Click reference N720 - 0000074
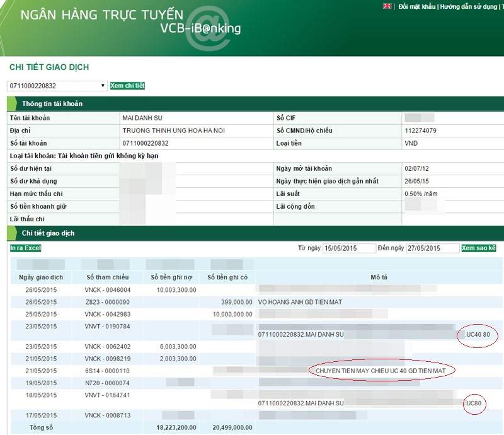Screen dimensions: 504x435 pos(108,383)
